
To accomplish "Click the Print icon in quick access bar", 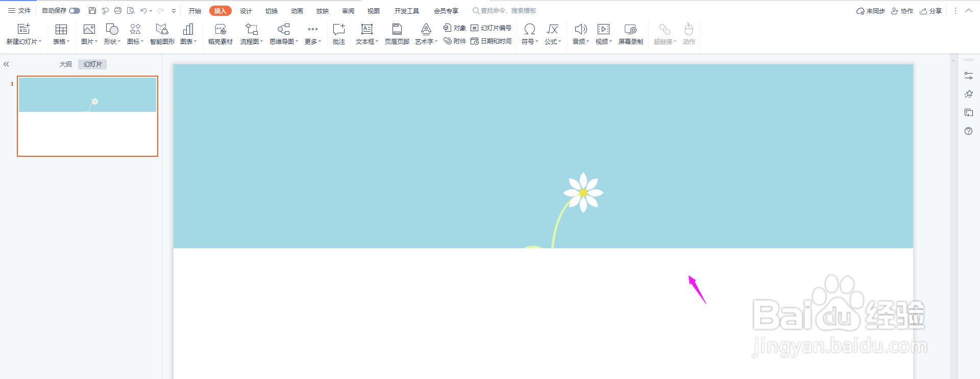I will pos(118,11).
